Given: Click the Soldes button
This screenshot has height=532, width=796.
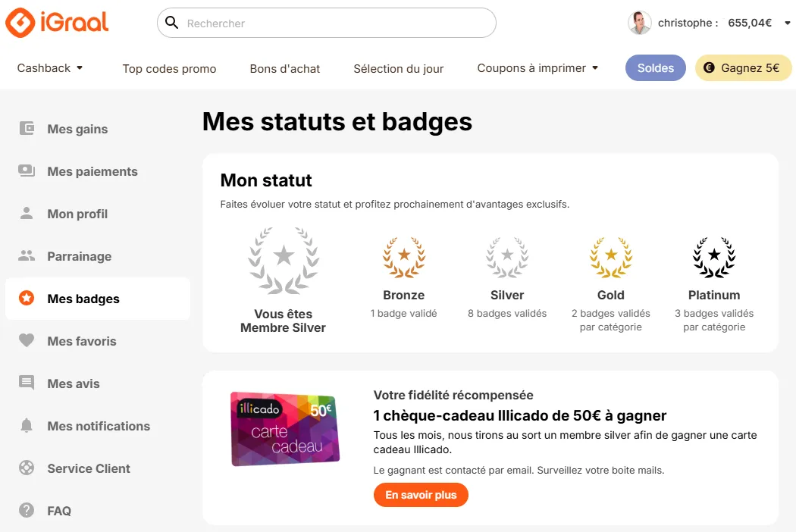Looking at the screenshot, I should [656, 68].
